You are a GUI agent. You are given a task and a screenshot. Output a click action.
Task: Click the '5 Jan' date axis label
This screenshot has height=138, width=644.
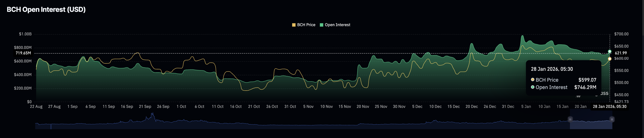tap(526, 107)
